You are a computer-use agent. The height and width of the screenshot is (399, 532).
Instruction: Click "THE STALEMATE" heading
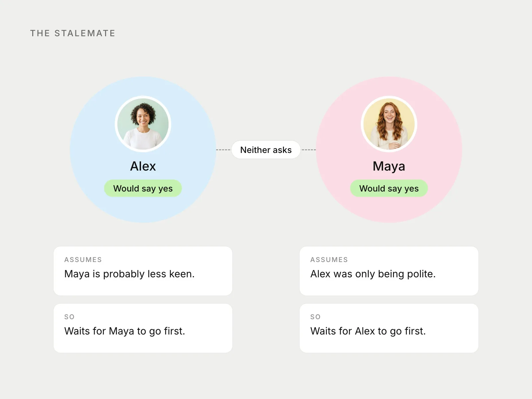(x=73, y=33)
